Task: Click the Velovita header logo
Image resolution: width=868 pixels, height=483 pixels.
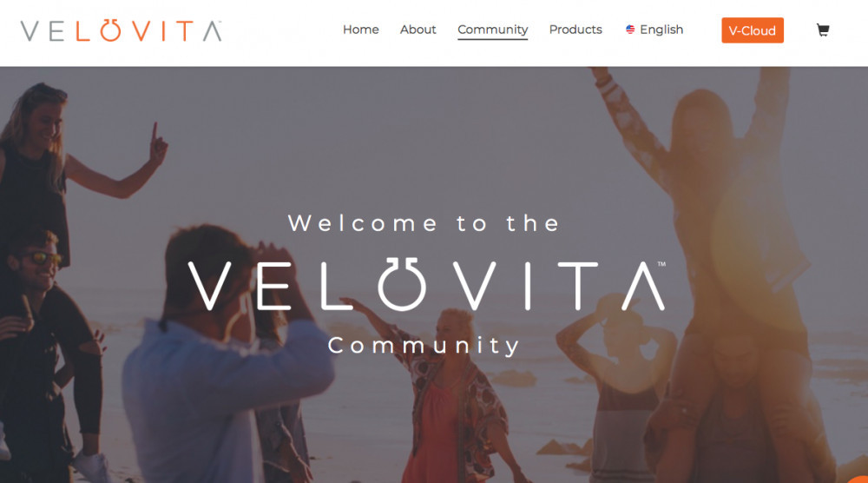Action: tap(122, 30)
